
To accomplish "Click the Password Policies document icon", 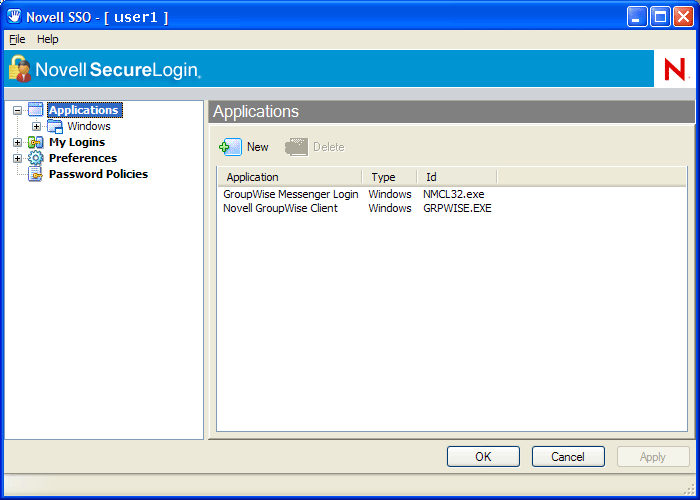I will click(36, 174).
